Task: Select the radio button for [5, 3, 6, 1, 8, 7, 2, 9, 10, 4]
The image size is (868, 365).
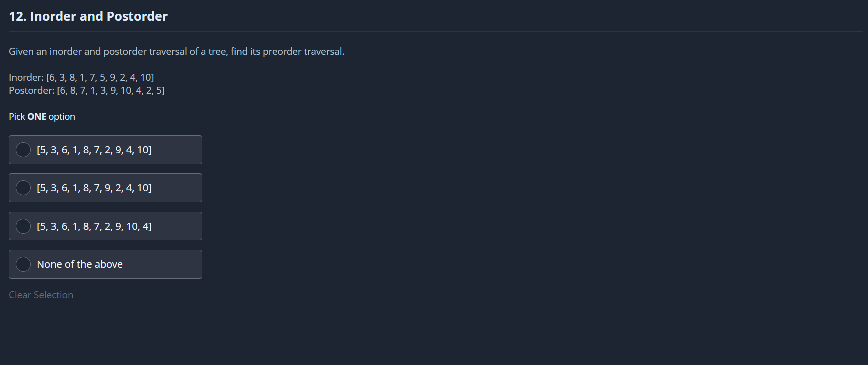Action: (x=23, y=226)
